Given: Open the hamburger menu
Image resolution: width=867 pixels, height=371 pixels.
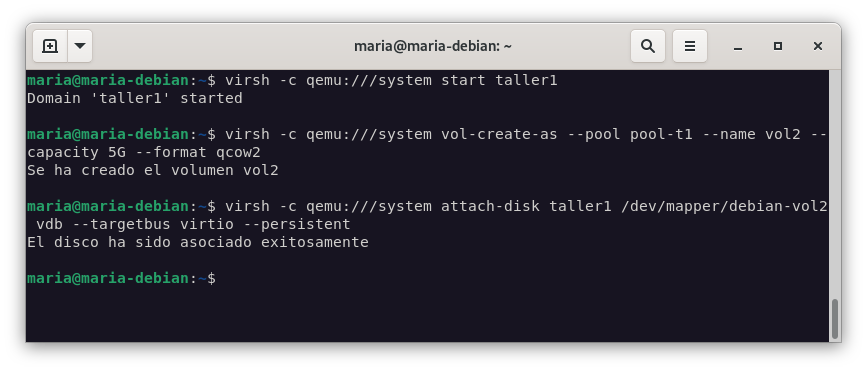Looking at the screenshot, I should (690, 46).
